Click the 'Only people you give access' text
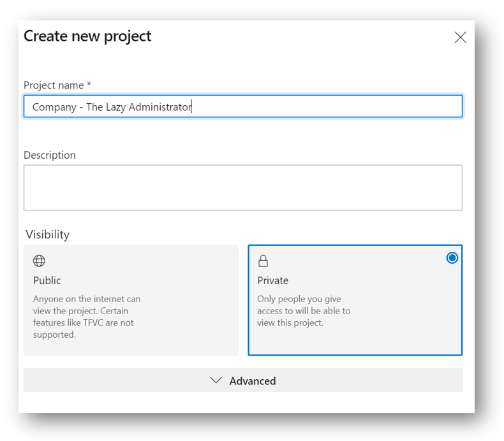Viewport: 504px width, 441px height. (304, 310)
